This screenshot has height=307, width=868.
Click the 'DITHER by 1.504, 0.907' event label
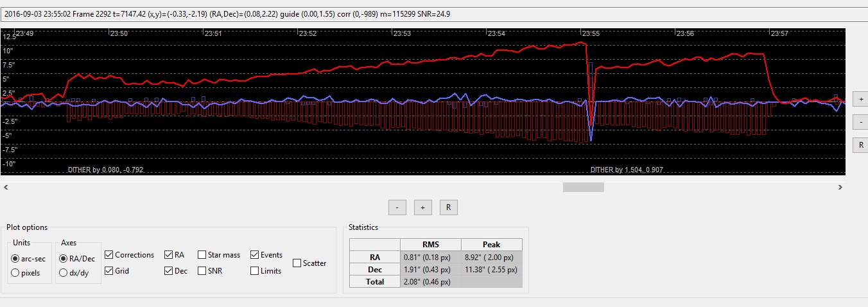point(627,170)
